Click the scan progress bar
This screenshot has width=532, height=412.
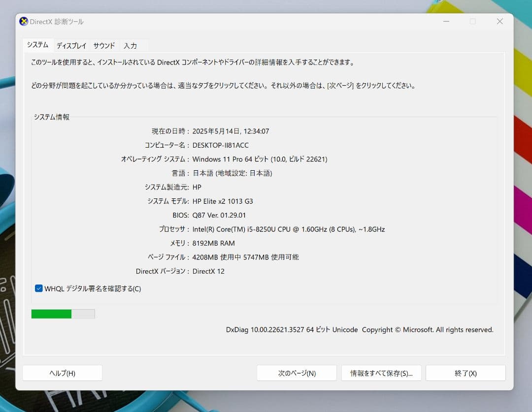coord(63,314)
